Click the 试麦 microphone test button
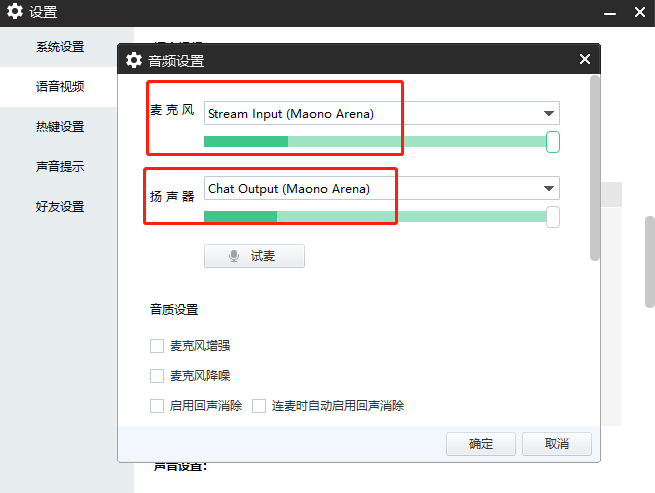Screen dimensions: 655x493 click(x=254, y=256)
